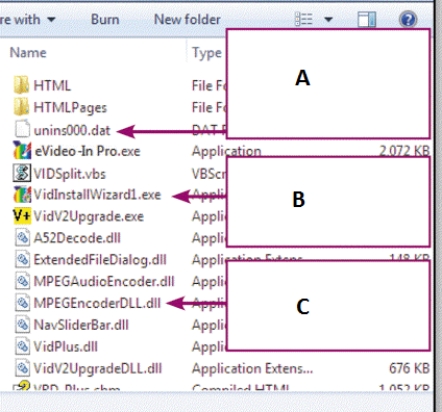Select the HTML folder icon

[21, 85]
